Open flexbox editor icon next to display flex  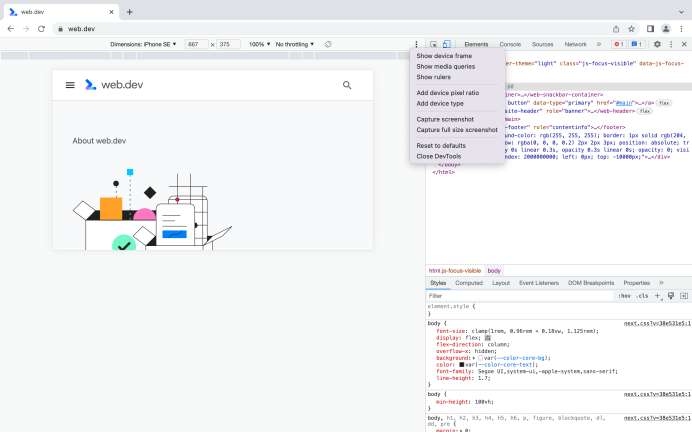point(488,338)
